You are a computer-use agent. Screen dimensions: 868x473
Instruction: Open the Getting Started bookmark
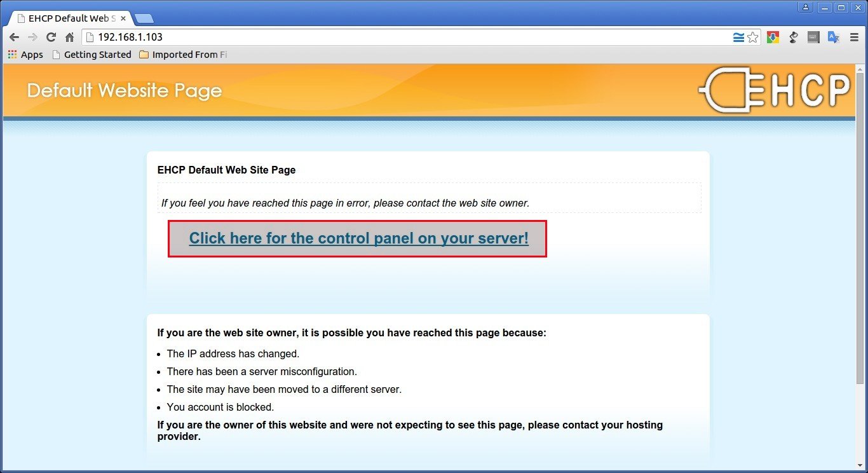(92, 55)
